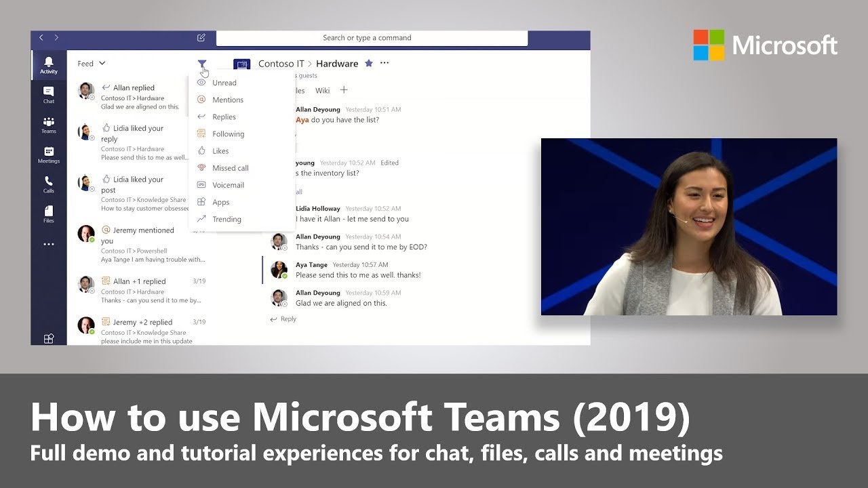
Task: Click the Contoso IT team icon in header
Action: click(x=241, y=64)
